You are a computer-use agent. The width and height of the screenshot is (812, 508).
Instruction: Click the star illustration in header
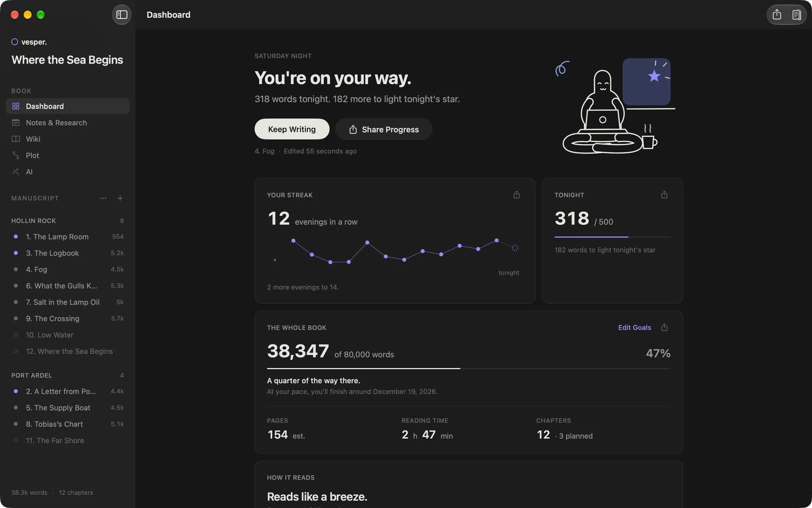654,76
